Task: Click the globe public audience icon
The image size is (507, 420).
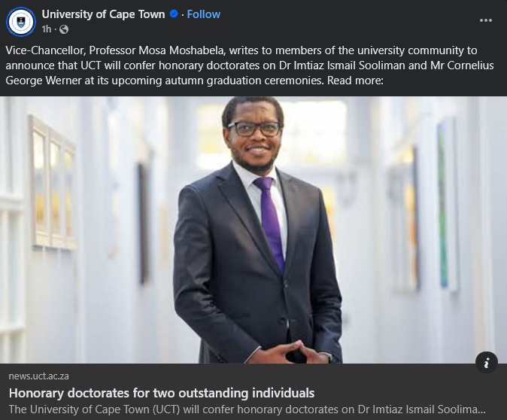Action: (64, 29)
